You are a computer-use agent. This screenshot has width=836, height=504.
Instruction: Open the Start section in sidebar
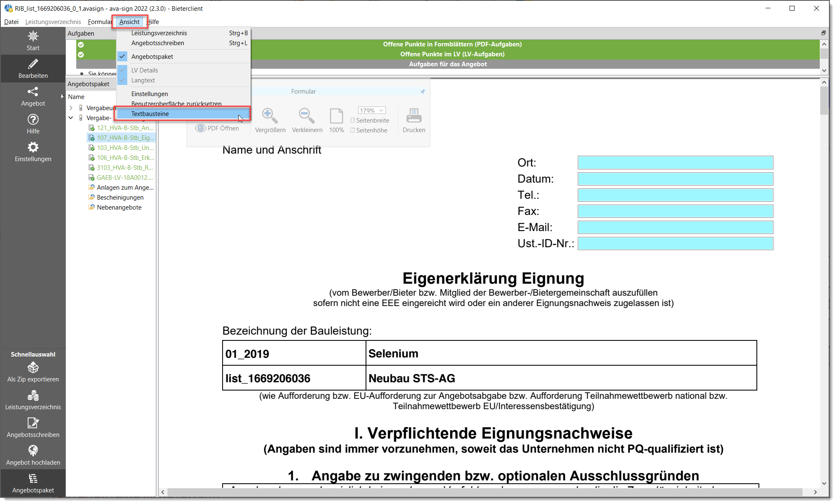pyautogui.click(x=33, y=41)
